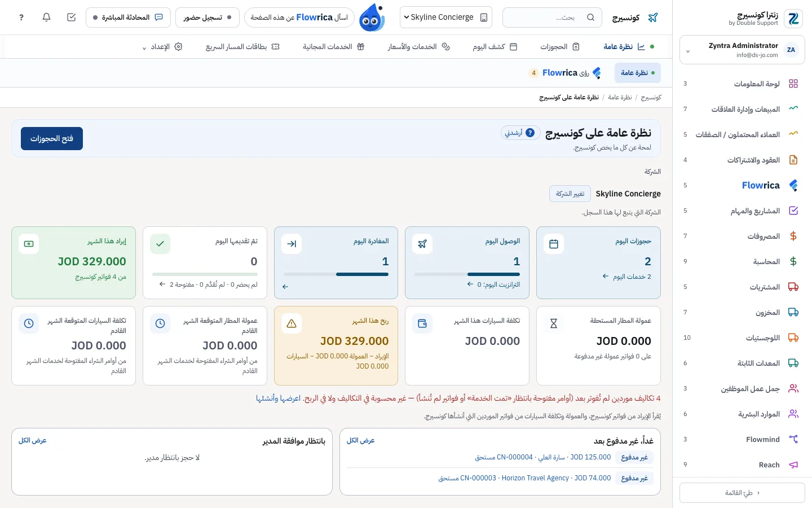
Task: Open المحاسبة sidebar item
Action: [742, 261]
